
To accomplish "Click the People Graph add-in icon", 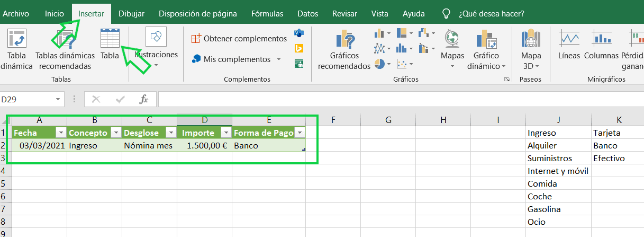I will [298, 64].
